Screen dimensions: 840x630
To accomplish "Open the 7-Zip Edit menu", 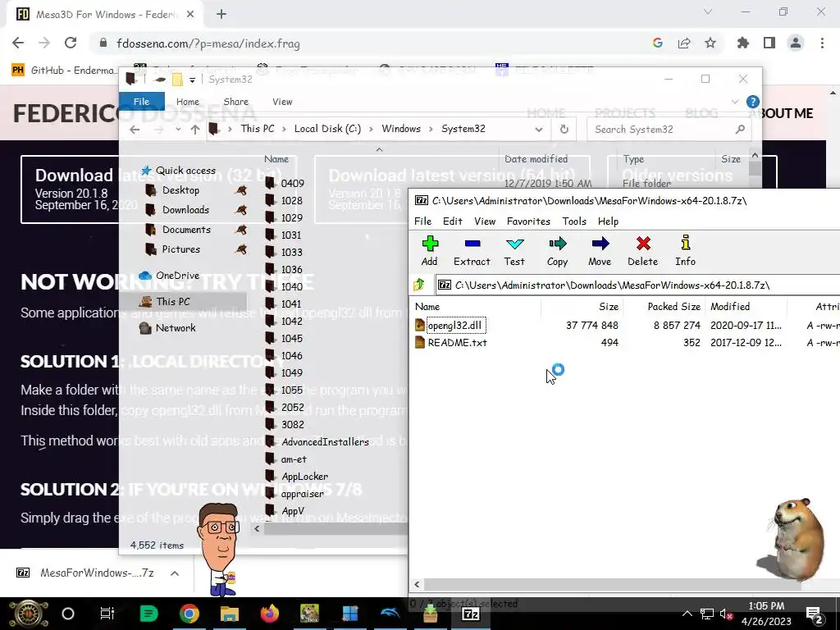I will [x=453, y=221].
